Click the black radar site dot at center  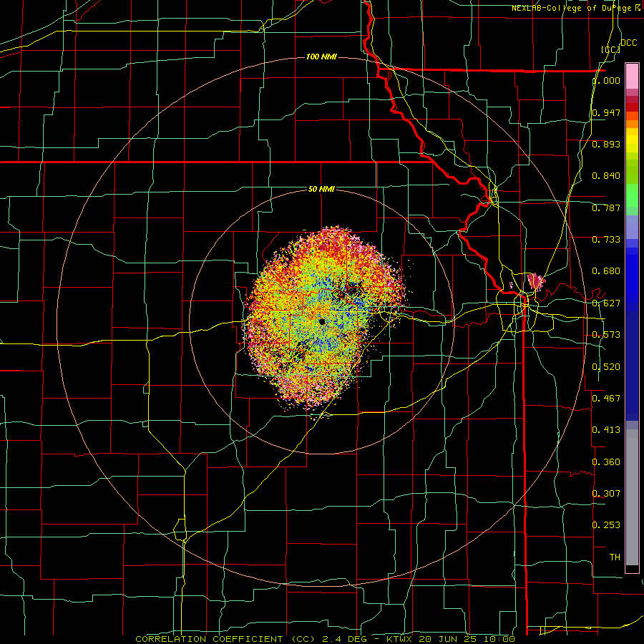(x=322, y=321)
